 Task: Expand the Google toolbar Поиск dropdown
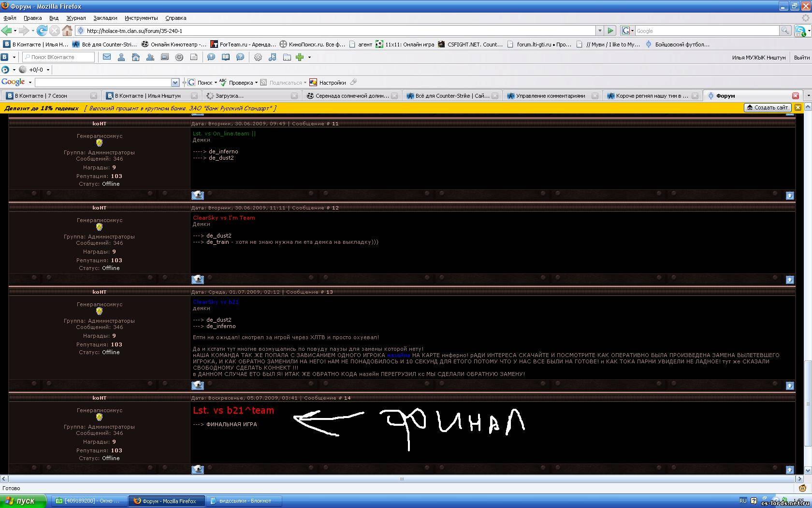click(216, 83)
